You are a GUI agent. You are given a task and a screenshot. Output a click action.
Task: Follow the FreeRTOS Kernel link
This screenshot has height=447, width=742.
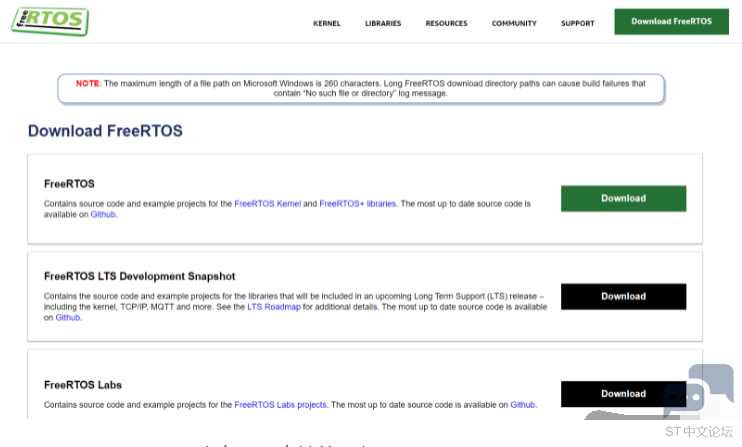click(x=267, y=203)
